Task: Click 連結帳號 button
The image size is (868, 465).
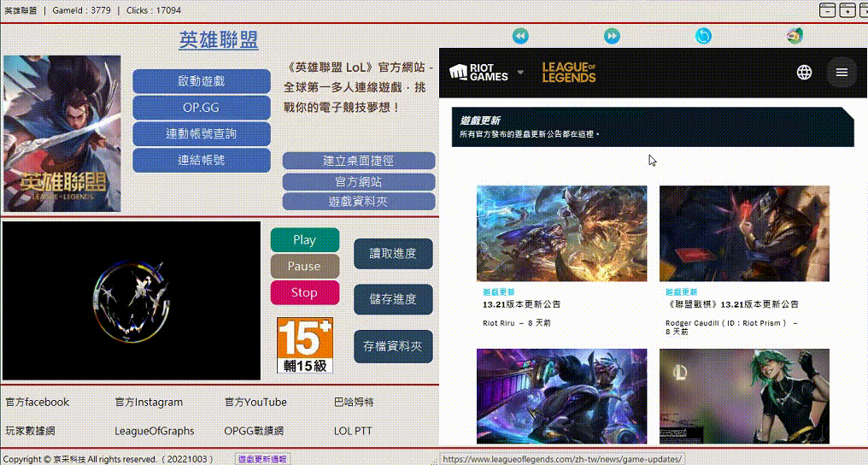Action: click(x=202, y=160)
